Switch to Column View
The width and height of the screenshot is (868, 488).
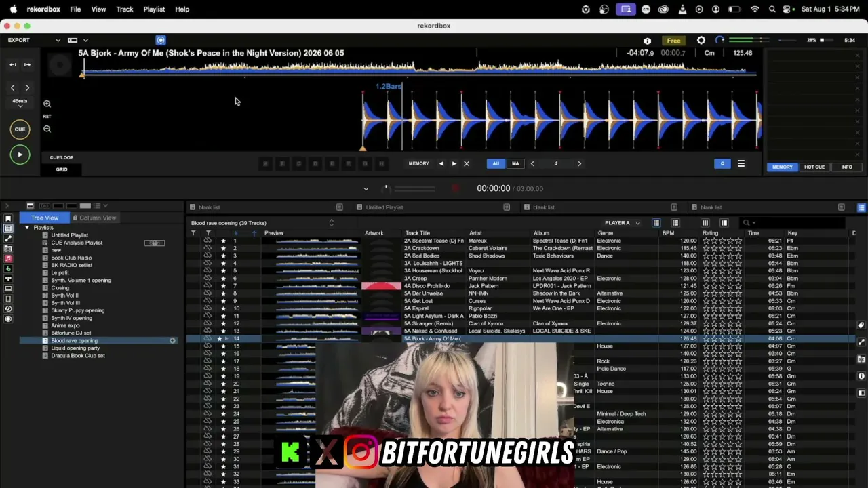pyautogui.click(x=94, y=218)
